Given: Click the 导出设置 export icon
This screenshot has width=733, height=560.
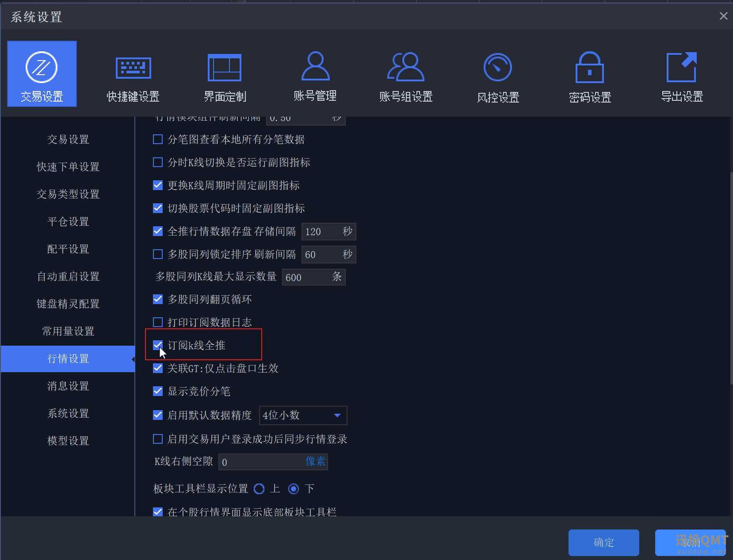Looking at the screenshot, I should (681, 76).
